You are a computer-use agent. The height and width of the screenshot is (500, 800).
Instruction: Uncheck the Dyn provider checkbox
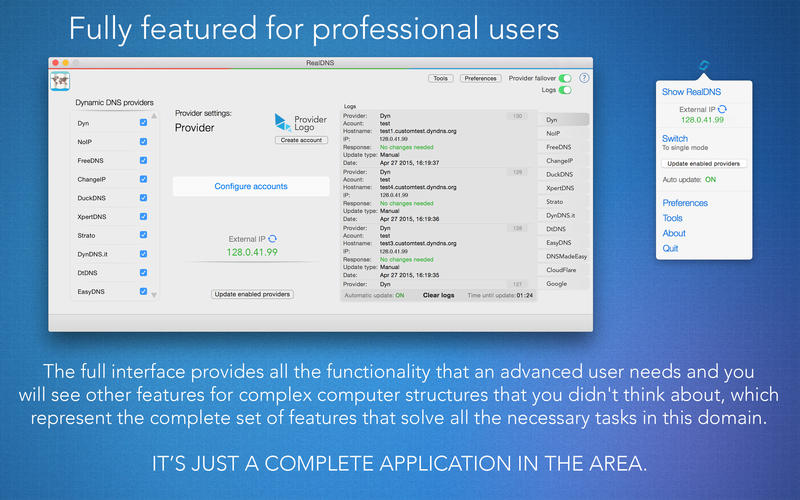click(x=143, y=122)
